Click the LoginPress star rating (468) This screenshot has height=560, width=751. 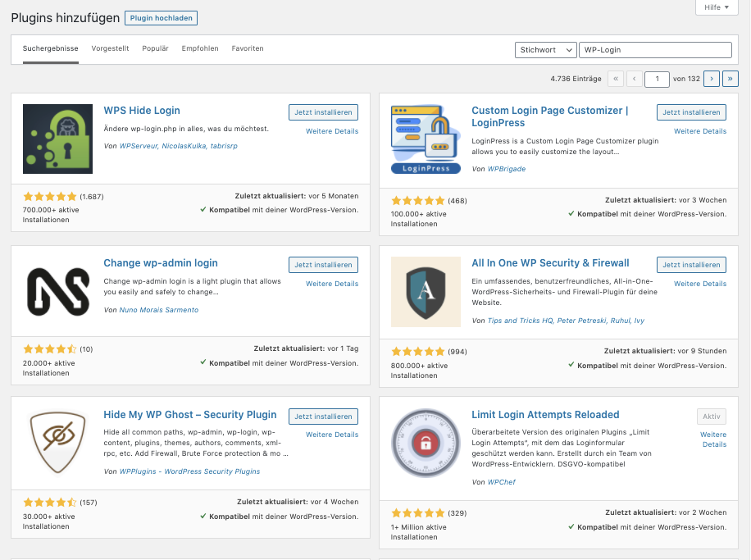417,201
